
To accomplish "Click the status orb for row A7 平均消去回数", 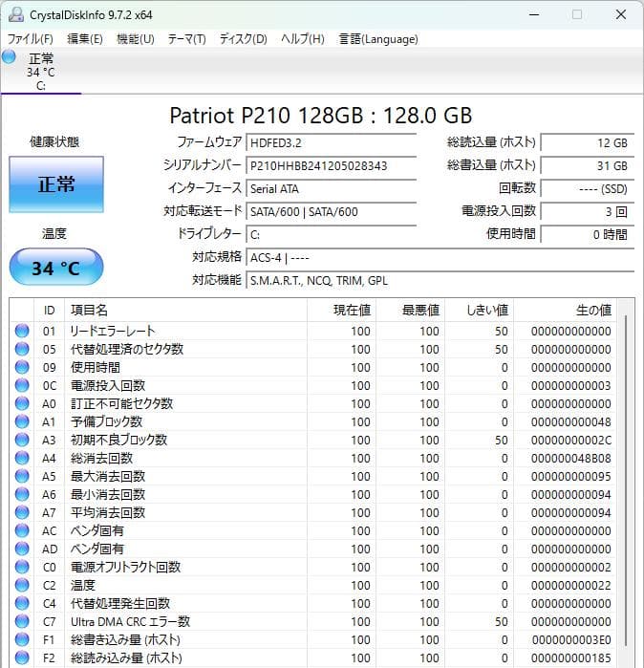I will point(22,512).
